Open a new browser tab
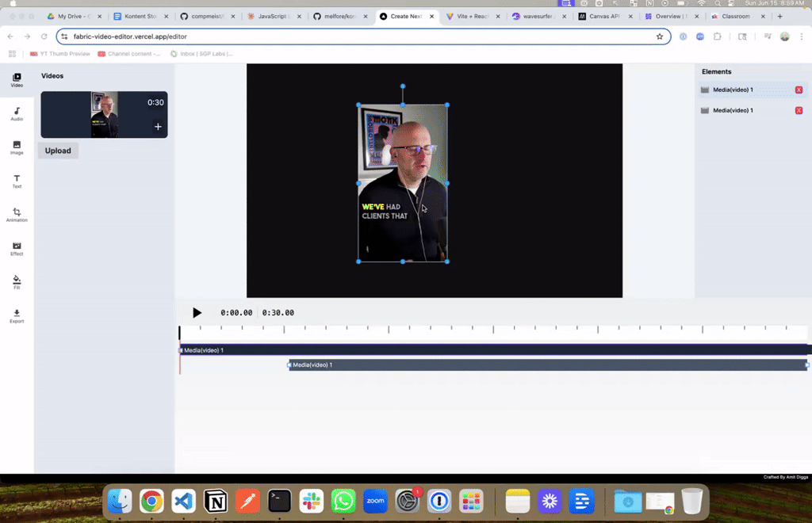 [x=780, y=17]
